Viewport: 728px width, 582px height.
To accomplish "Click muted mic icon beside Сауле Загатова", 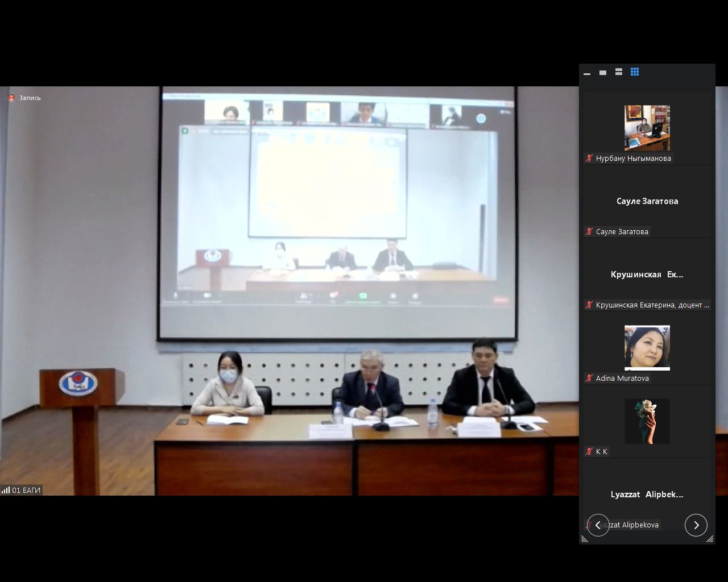I will point(589,232).
